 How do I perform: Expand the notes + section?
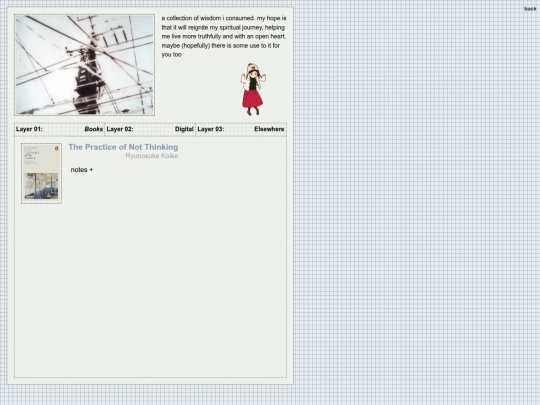pos(82,170)
